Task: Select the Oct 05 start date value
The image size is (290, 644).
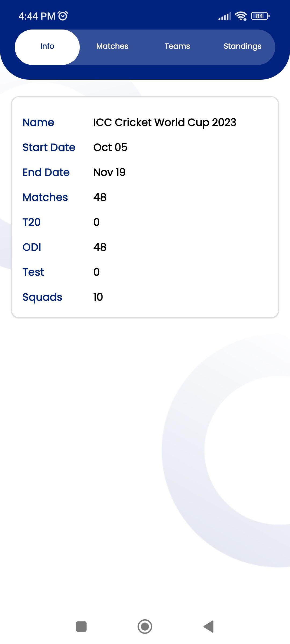Action: click(110, 147)
